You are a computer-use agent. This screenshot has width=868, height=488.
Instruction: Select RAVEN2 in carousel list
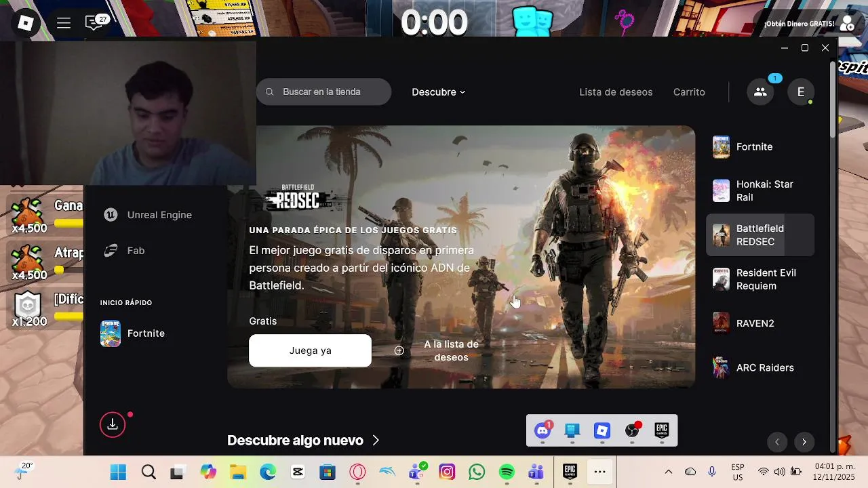click(760, 323)
